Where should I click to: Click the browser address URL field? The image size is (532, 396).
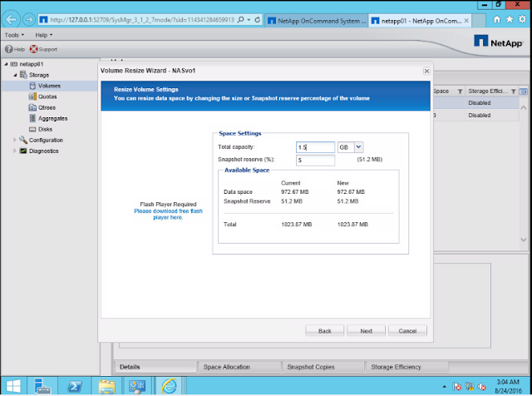tap(142, 20)
